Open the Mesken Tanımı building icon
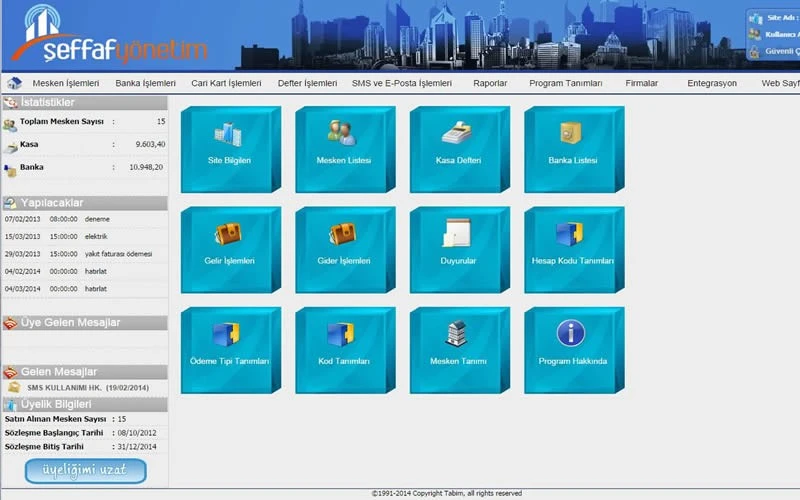Viewport: 800px width, 500px height. tap(458, 334)
